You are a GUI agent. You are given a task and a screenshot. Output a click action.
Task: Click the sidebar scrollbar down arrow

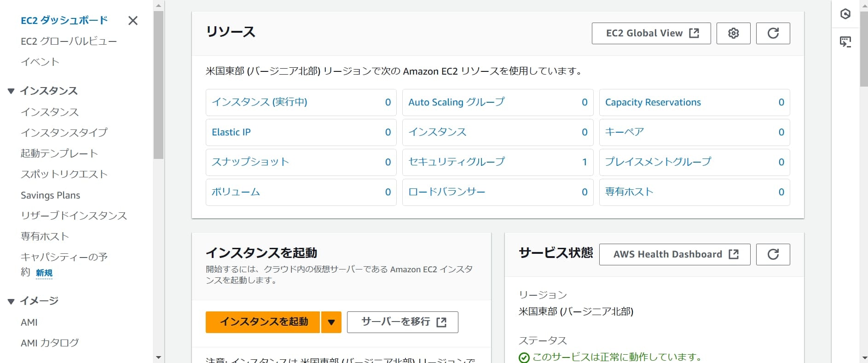click(x=158, y=357)
